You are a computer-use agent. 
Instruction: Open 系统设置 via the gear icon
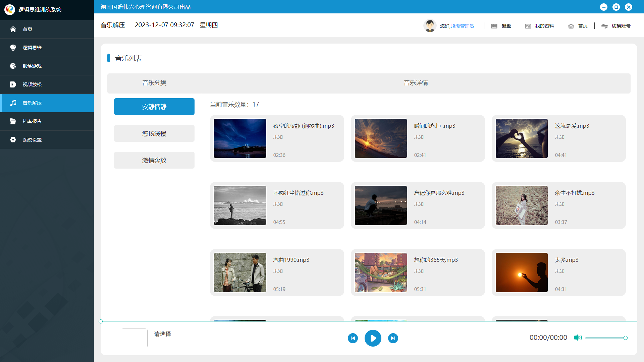coord(13,139)
